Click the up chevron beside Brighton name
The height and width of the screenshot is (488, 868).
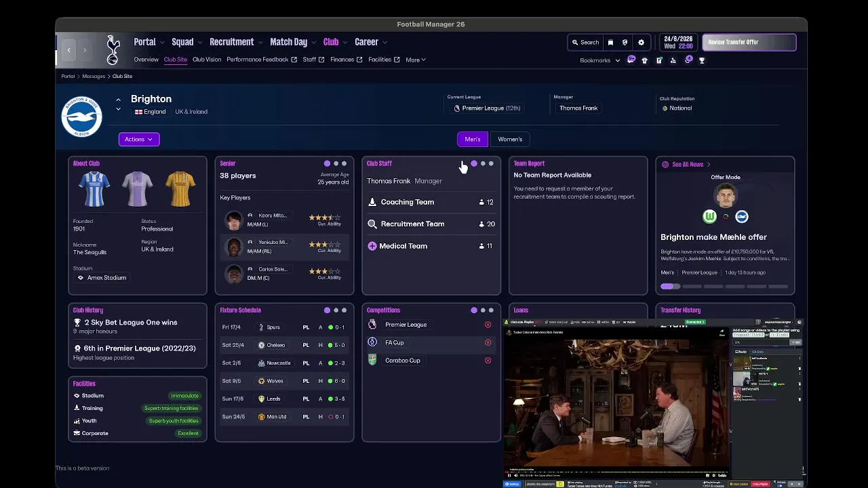click(118, 100)
